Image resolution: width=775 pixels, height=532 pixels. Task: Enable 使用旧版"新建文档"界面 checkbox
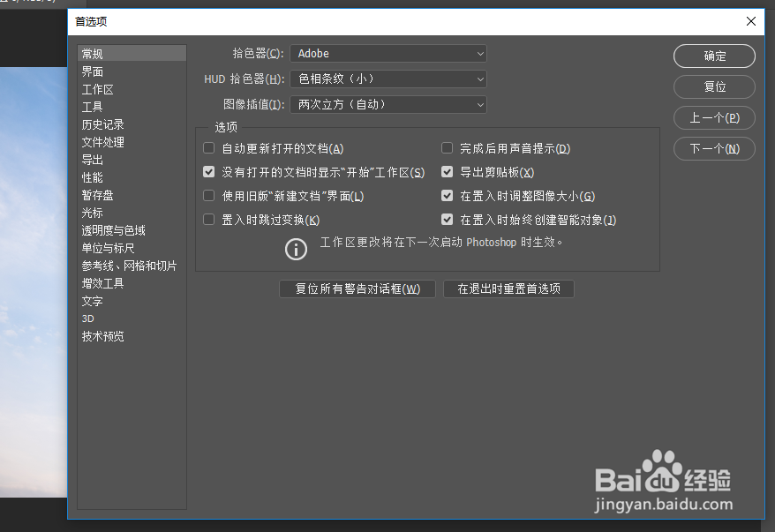coord(209,196)
